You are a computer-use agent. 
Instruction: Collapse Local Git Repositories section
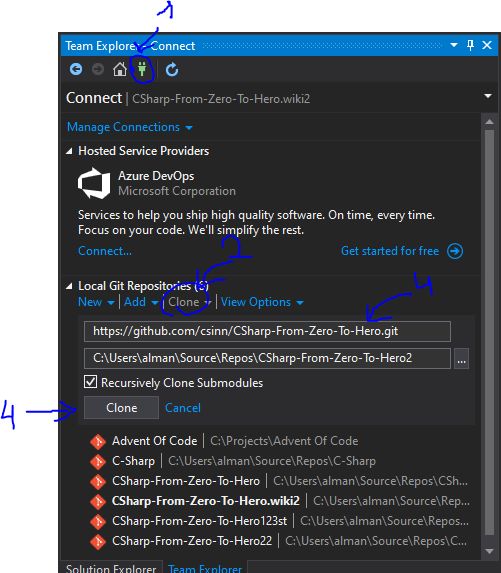point(69,286)
